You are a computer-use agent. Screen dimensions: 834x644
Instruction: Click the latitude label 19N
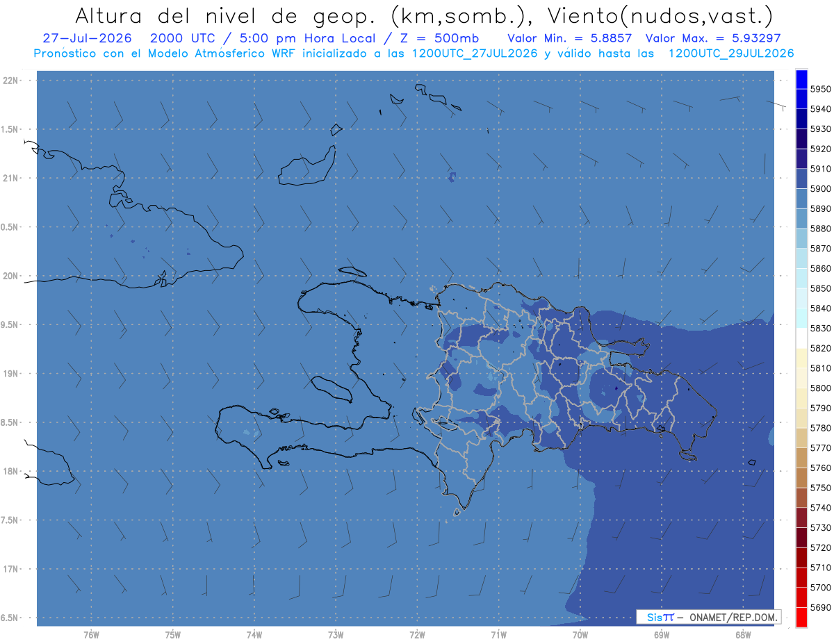12,374
